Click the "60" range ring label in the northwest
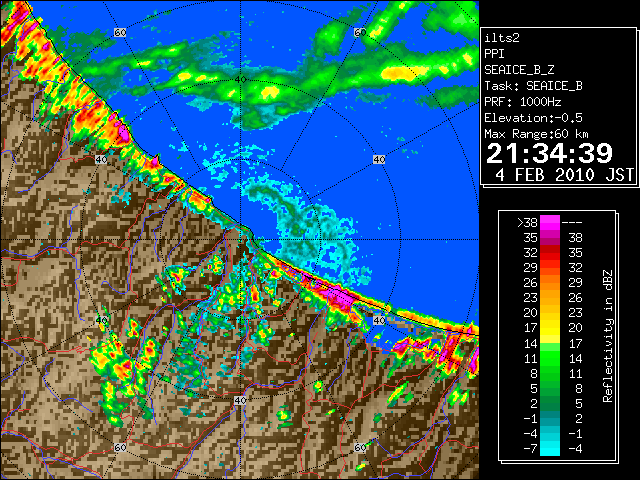Viewport: 640px width, 480px height. tap(120, 32)
